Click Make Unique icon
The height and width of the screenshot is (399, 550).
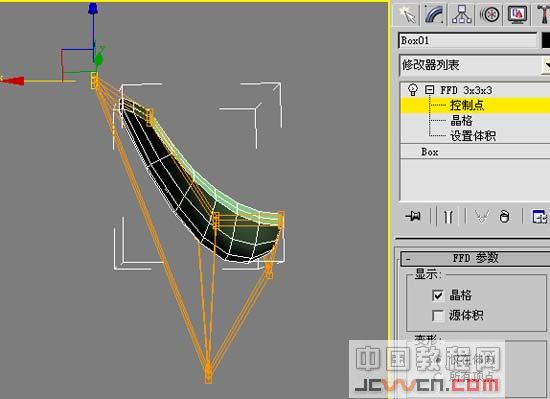click(481, 217)
